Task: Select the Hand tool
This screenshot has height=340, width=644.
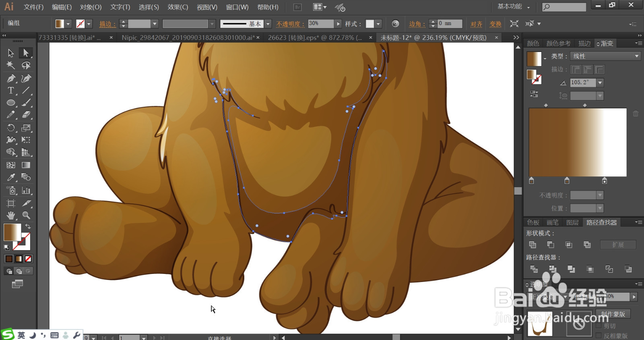Action: 11,215
